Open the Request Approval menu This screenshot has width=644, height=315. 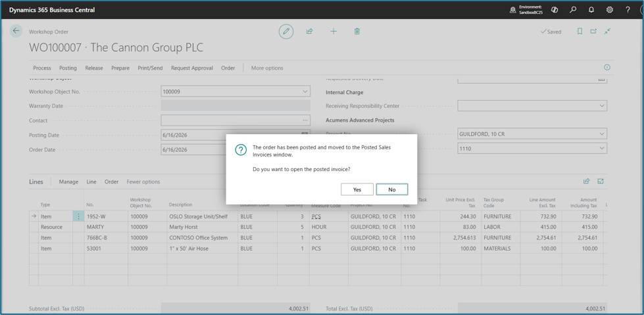(192, 68)
